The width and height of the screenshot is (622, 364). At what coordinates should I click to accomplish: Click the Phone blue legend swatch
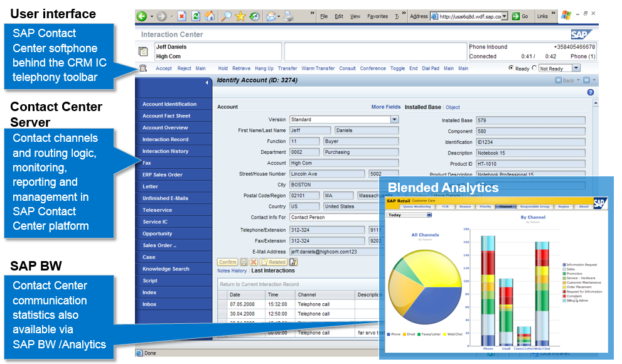click(389, 335)
